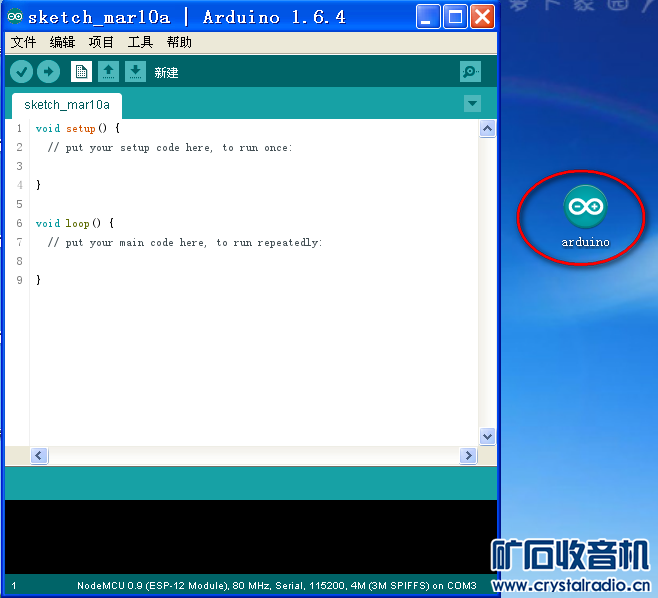The width and height of the screenshot is (658, 598).
Task: Click empty line 8 in the editor
Action: 254,261
